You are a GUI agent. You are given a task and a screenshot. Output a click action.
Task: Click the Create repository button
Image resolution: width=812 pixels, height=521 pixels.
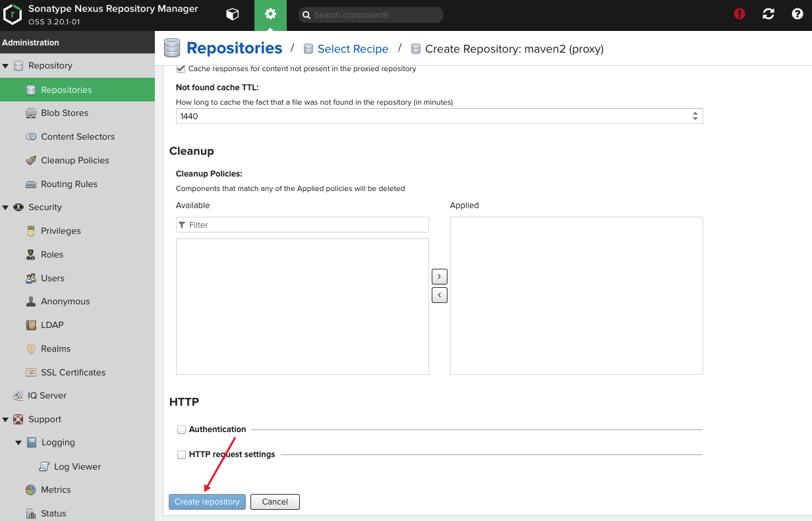207,502
